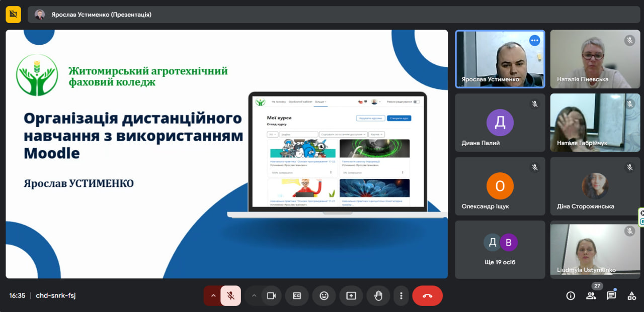
Task: Select Liudmyla Ustymenko's video tile
Action: coord(595,249)
